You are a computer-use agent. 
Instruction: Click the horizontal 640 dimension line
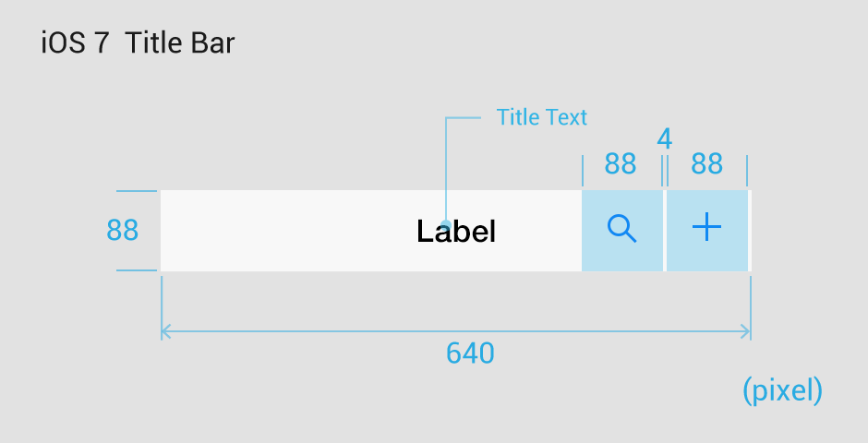coord(455,332)
